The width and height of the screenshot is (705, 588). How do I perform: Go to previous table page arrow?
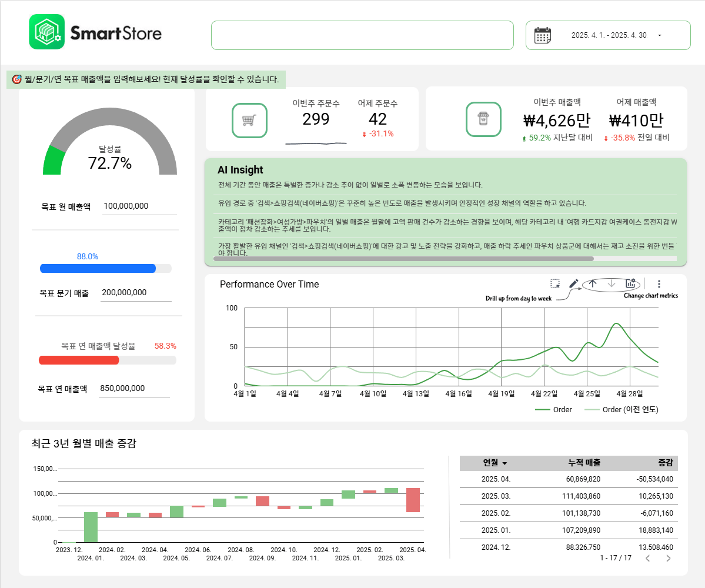coord(647,558)
